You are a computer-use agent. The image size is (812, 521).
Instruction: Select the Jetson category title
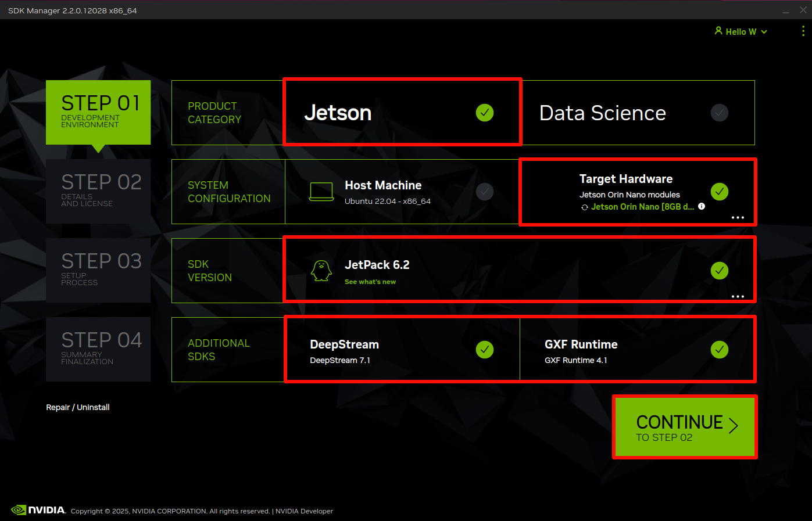pos(338,113)
